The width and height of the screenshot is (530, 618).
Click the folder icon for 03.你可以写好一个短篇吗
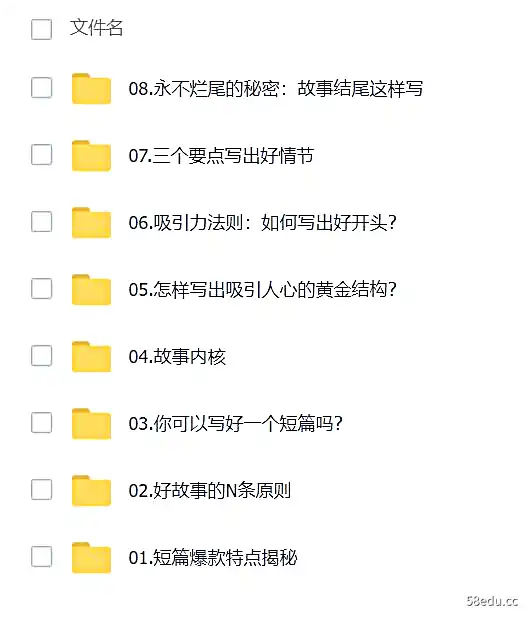(91, 424)
